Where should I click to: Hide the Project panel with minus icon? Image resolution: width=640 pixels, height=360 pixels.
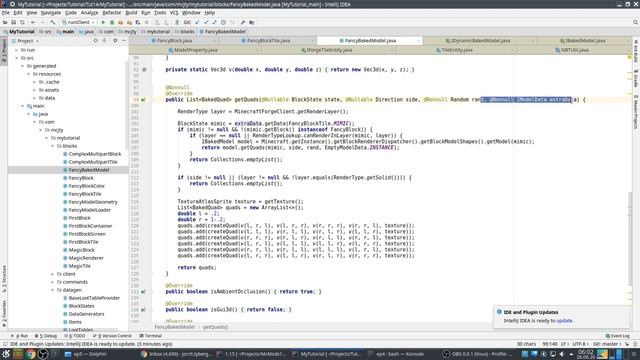coord(124,41)
